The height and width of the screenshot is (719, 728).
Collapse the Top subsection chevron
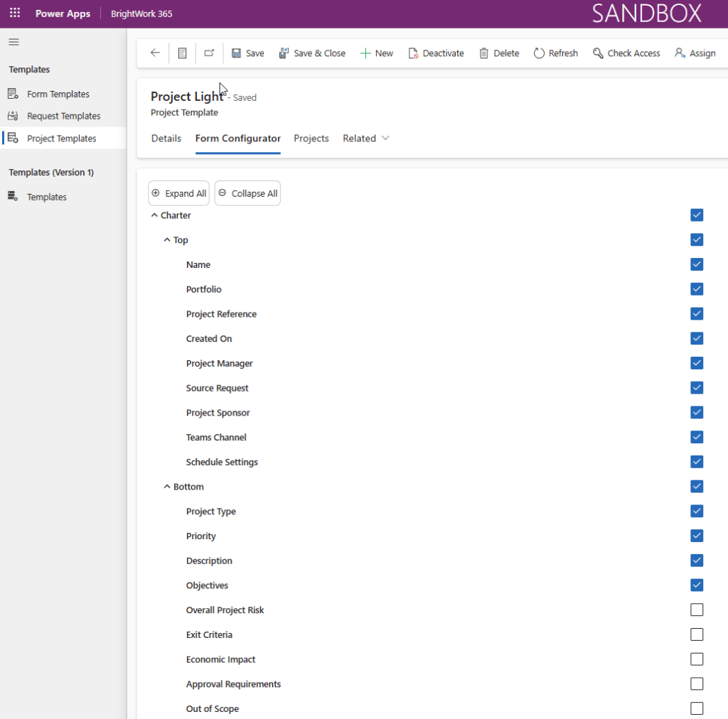click(167, 240)
